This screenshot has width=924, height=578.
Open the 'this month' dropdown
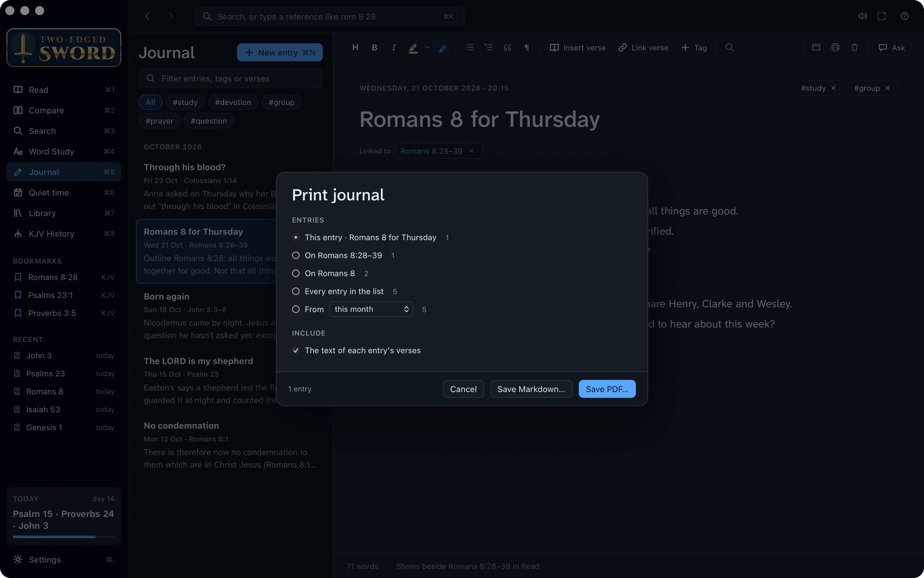click(371, 309)
